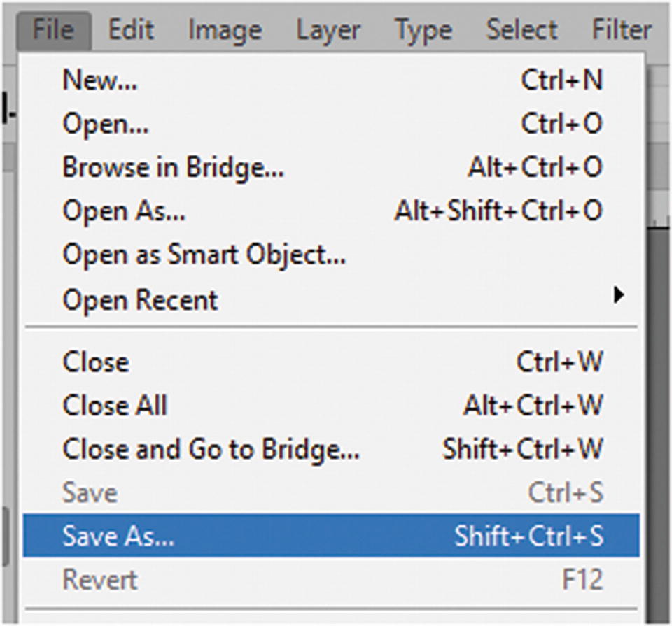This screenshot has height=626, width=672.
Task: Choose Close from the File menu
Action: (96, 362)
